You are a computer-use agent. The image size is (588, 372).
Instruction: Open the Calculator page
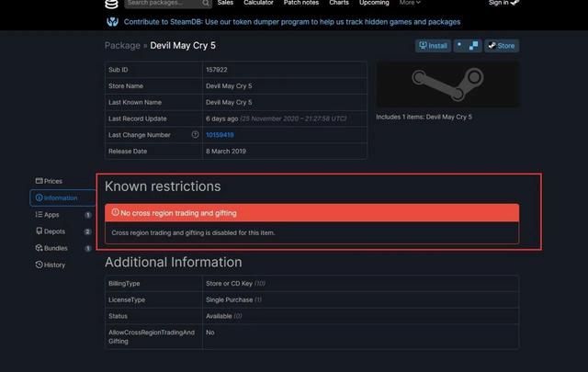click(258, 3)
